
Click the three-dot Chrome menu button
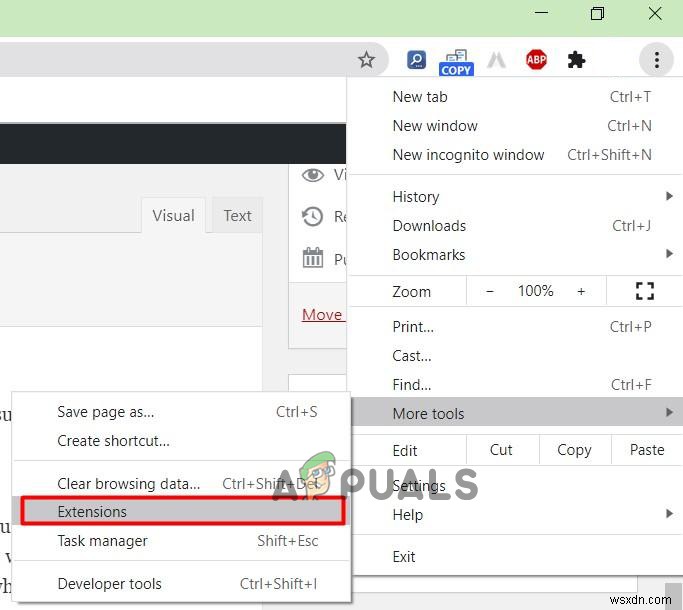656,60
